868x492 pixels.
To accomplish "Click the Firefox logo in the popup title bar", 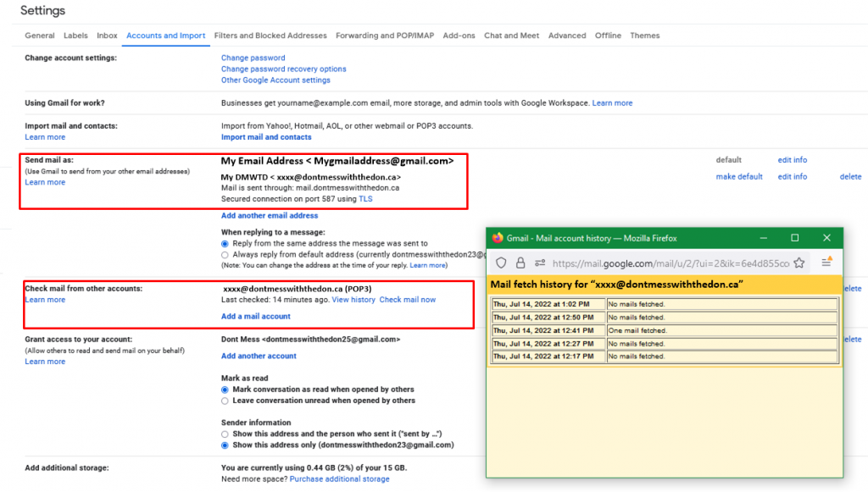I will coord(498,238).
